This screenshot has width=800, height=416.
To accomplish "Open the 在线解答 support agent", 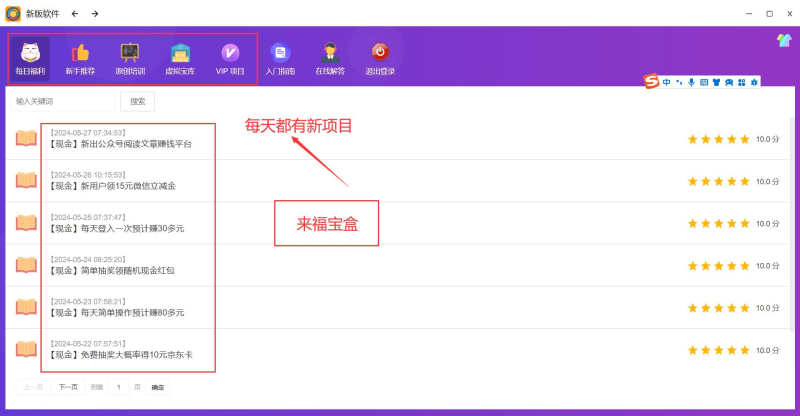I will (330, 59).
